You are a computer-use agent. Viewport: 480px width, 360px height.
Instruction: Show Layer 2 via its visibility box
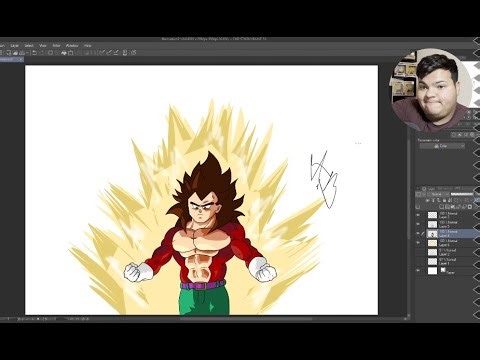pos(418,252)
